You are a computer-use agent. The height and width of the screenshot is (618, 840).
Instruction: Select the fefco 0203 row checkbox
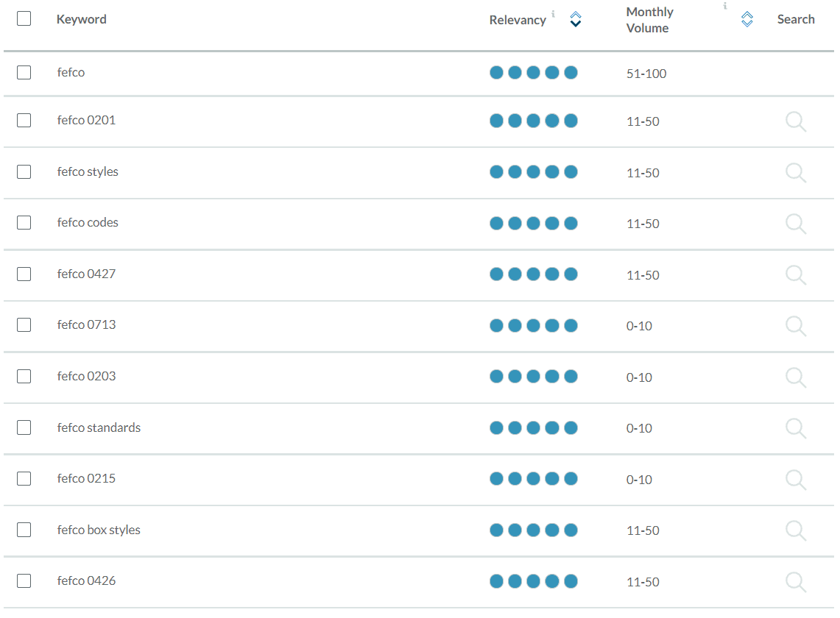click(24, 376)
